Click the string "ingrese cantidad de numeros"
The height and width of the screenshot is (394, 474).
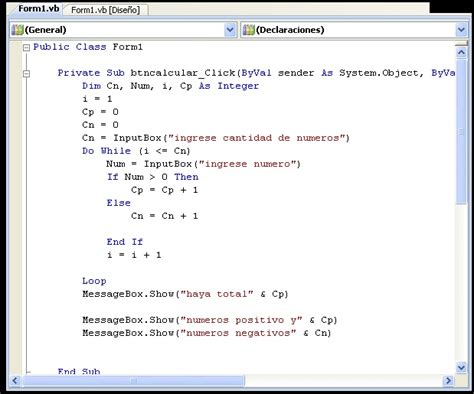tap(256, 138)
